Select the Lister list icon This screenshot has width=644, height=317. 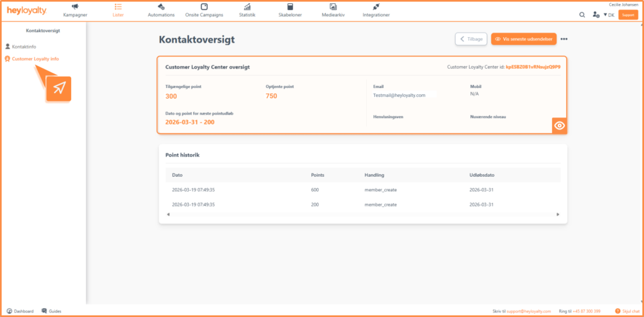point(118,6)
